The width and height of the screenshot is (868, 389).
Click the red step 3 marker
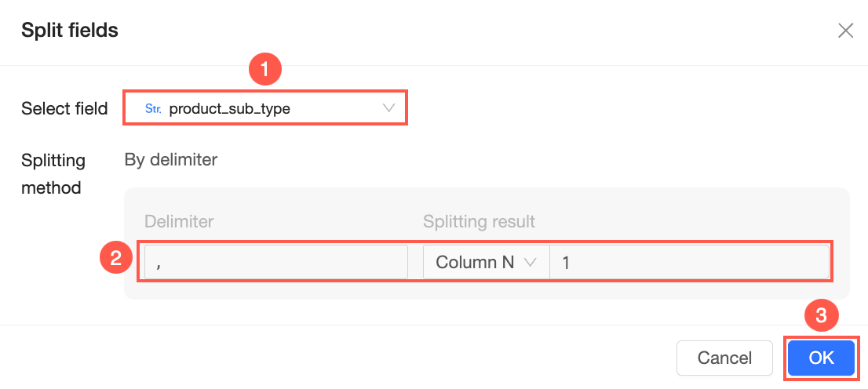821,316
